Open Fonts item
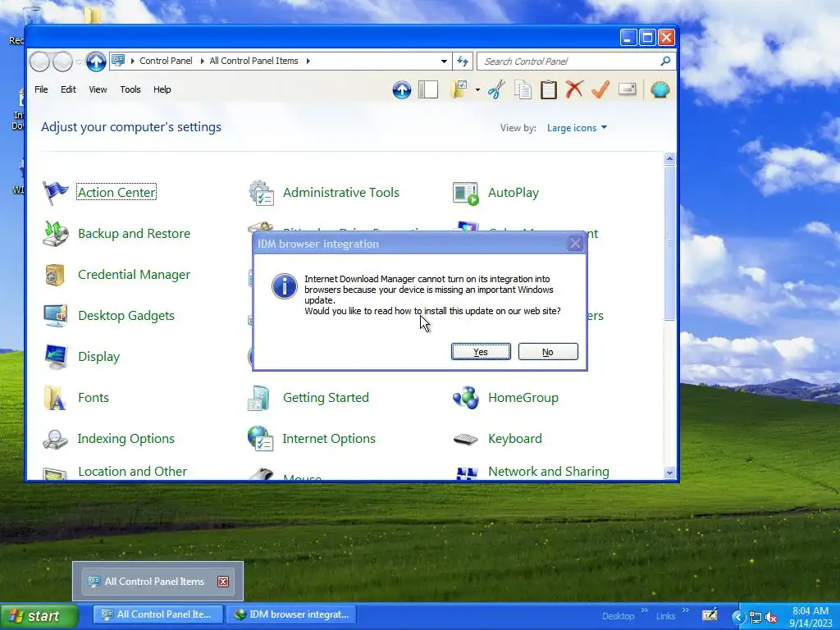This screenshot has width=840, height=630. click(x=94, y=398)
